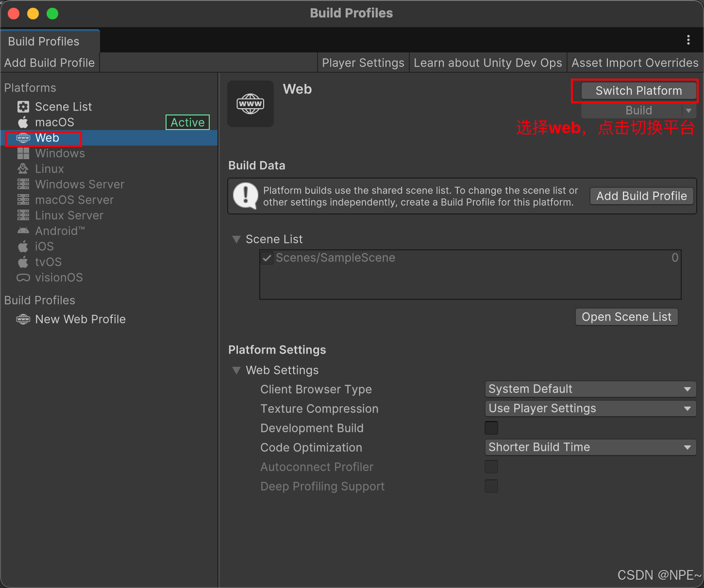Click the Linux penguin icon
This screenshot has width=704, height=588.
click(x=23, y=169)
